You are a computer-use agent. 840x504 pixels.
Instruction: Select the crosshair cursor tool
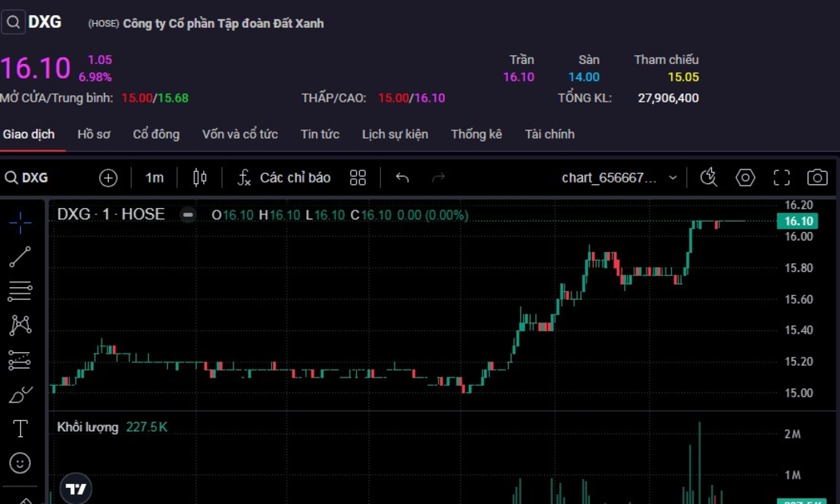pyautogui.click(x=20, y=222)
